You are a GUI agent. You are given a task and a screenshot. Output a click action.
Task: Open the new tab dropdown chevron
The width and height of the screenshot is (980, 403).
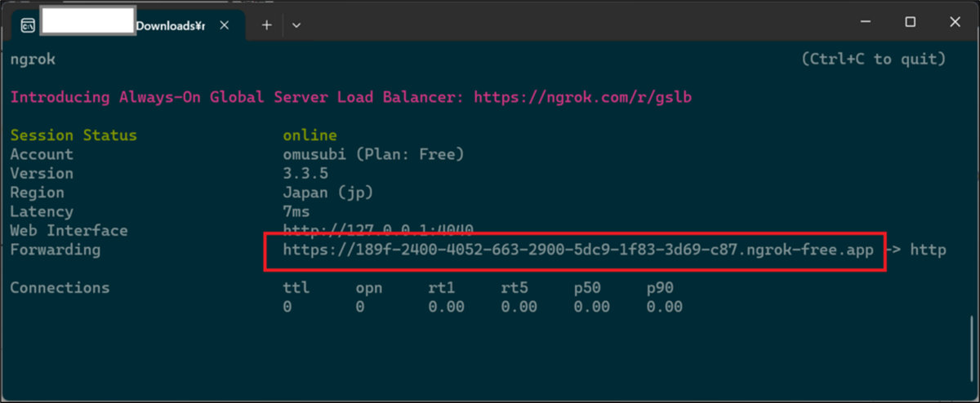[x=296, y=25]
